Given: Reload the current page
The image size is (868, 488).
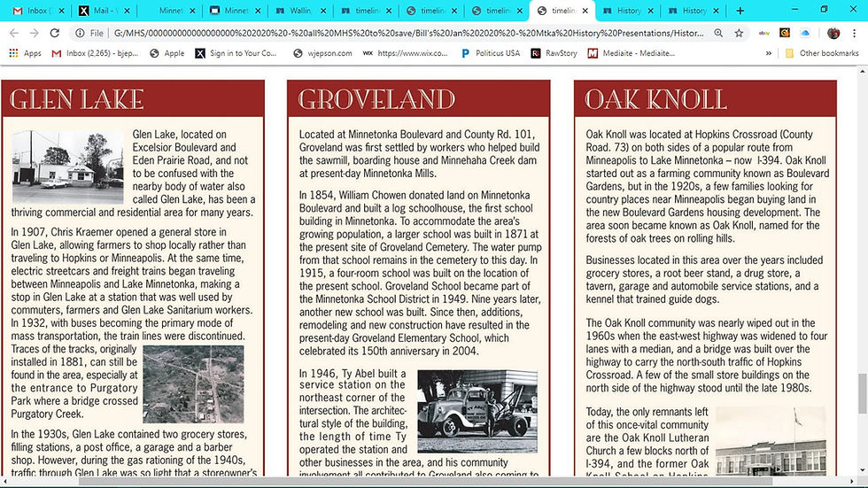Looking at the screenshot, I should 54,33.
